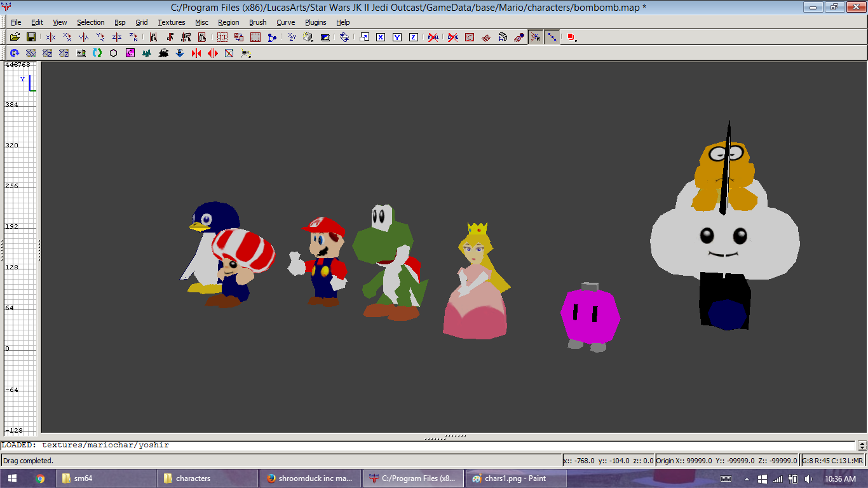Click the Windows Start button
868x488 pixels.
13,478
